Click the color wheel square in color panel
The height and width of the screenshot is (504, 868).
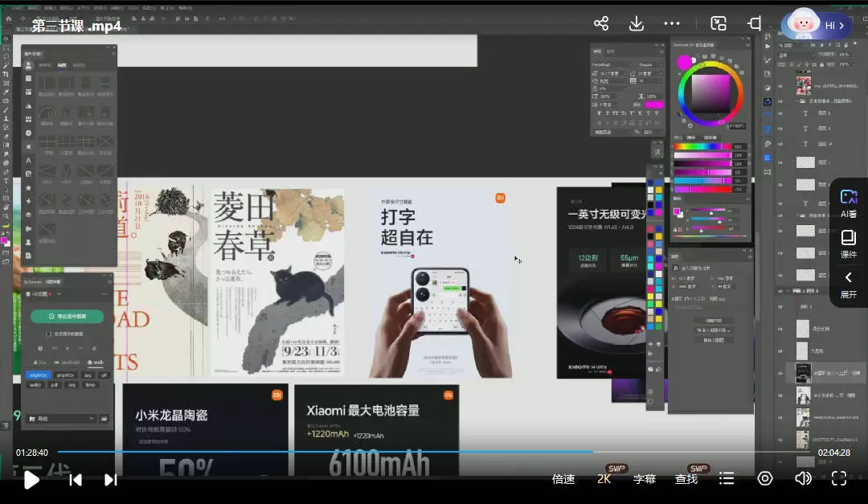pos(710,93)
